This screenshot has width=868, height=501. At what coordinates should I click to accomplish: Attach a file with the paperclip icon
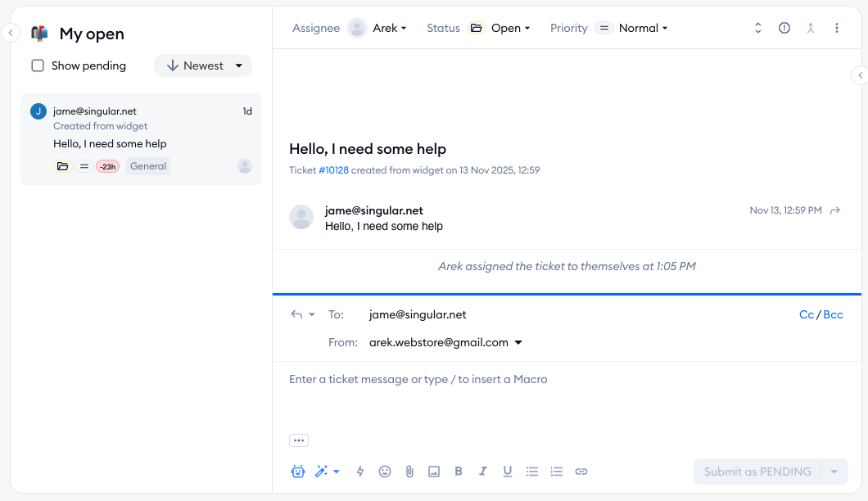coord(409,472)
